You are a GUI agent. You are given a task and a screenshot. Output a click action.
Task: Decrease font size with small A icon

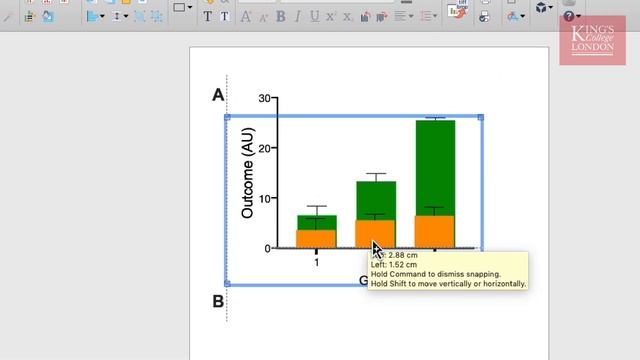pos(263,17)
